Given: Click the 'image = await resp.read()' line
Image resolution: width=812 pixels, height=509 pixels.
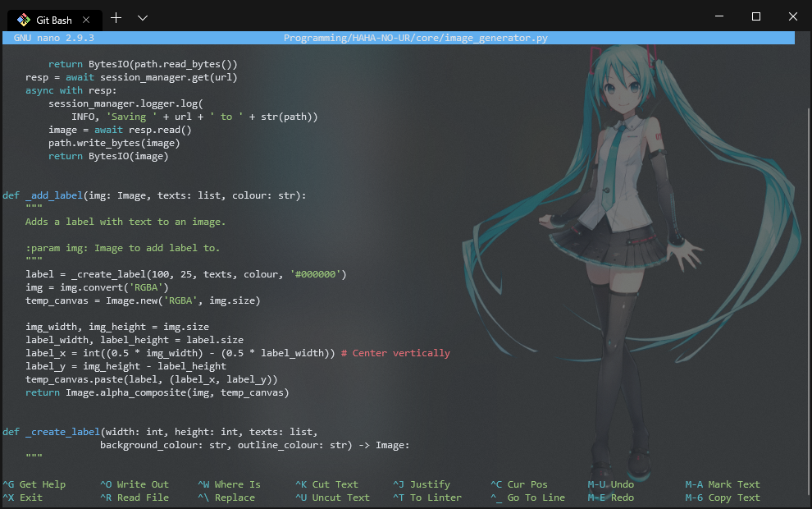Looking at the screenshot, I should tap(120, 130).
